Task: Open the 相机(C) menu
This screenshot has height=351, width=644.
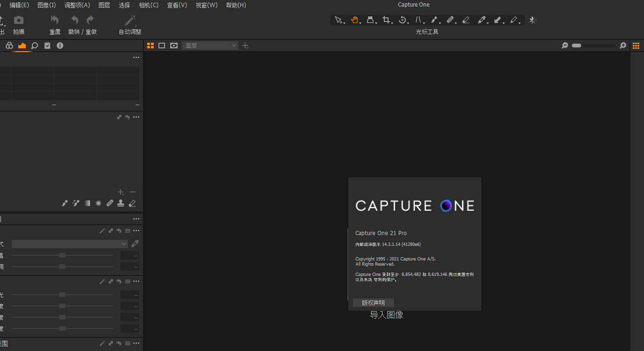Action: pos(149,5)
